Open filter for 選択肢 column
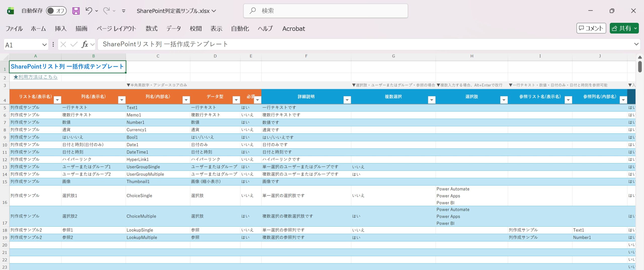 (504, 100)
